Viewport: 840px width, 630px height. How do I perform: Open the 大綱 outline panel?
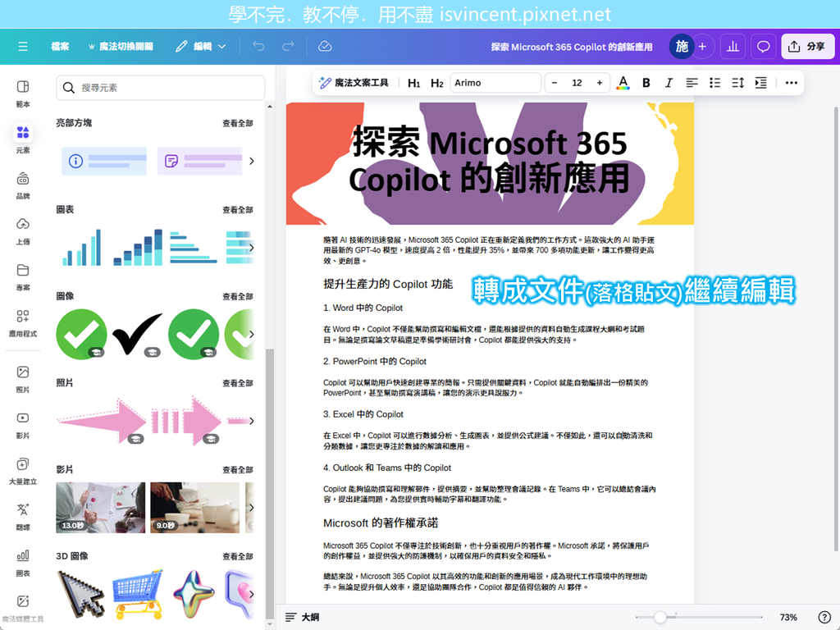(303, 617)
